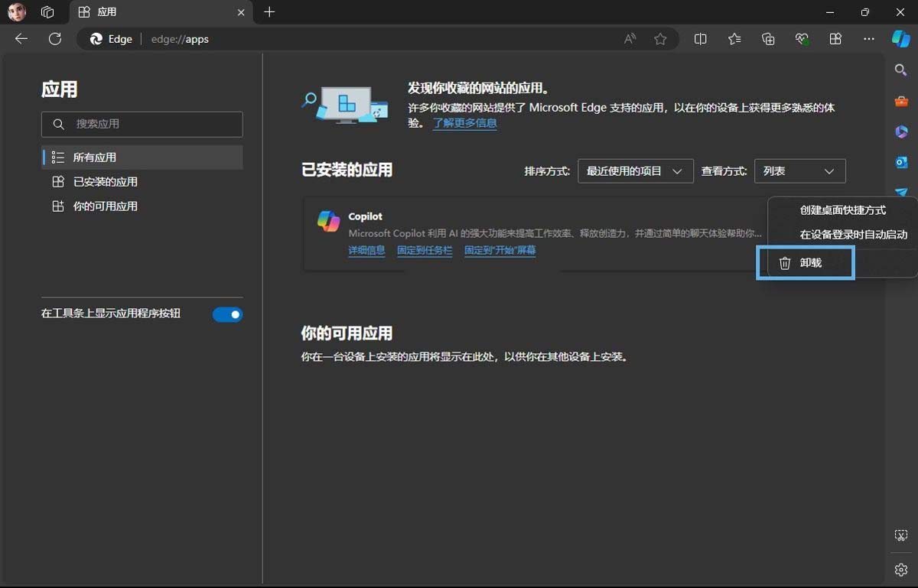Open sidebar settings gear

point(901,570)
